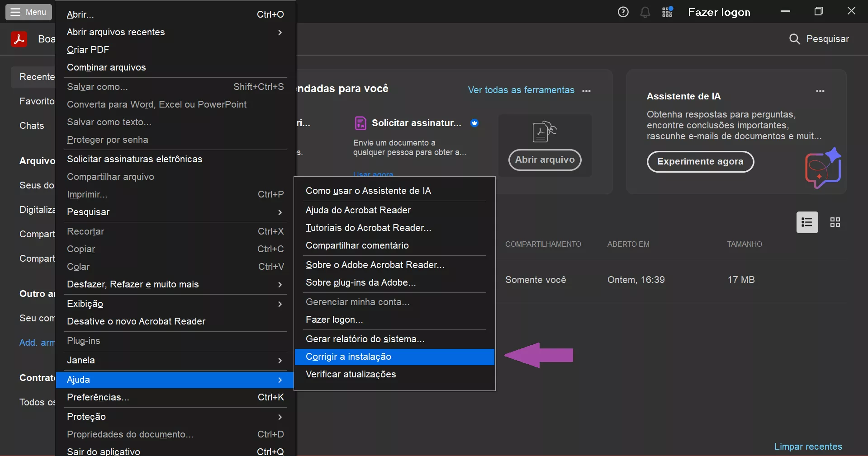Open the notifications bell icon

tap(645, 12)
